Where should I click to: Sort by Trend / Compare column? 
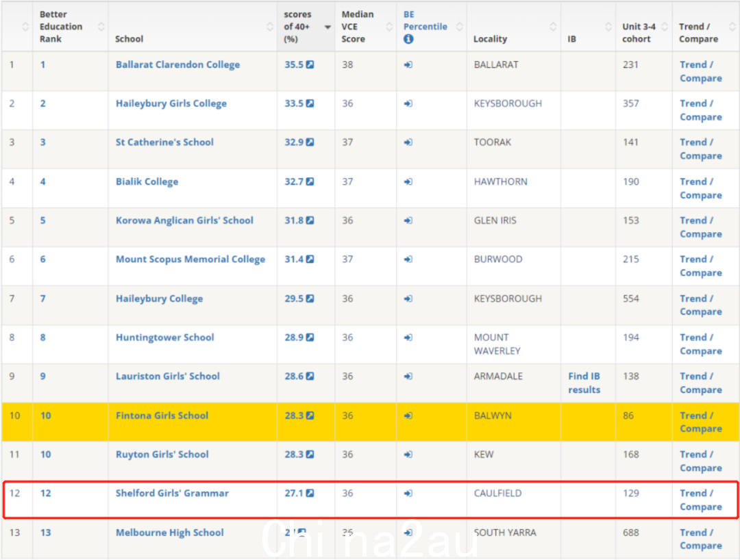click(732, 27)
